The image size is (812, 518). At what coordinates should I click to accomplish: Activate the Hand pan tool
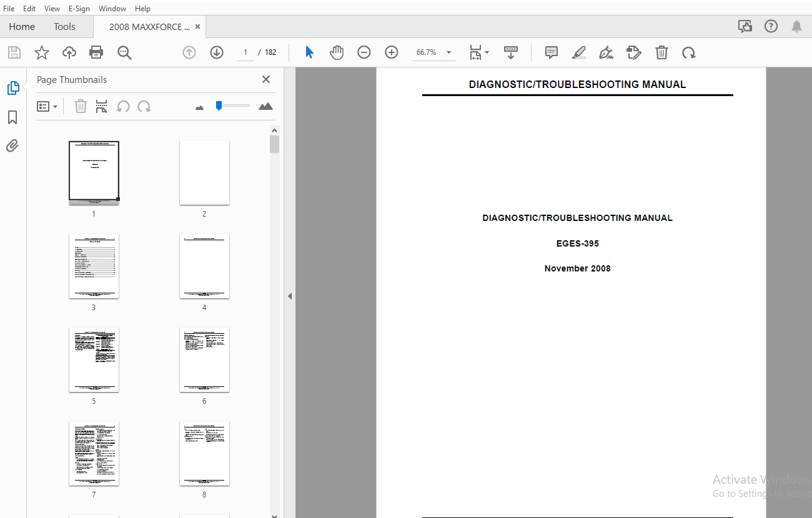point(337,52)
